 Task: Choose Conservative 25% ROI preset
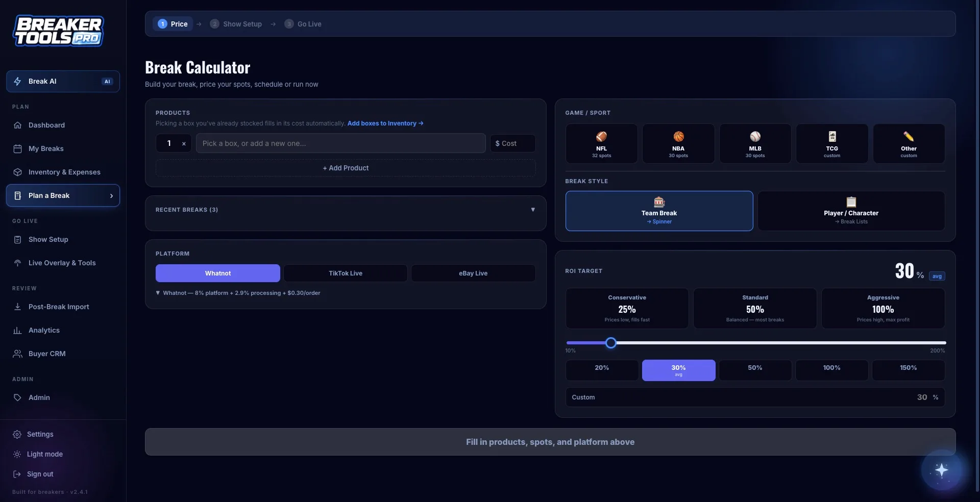click(627, 309)
